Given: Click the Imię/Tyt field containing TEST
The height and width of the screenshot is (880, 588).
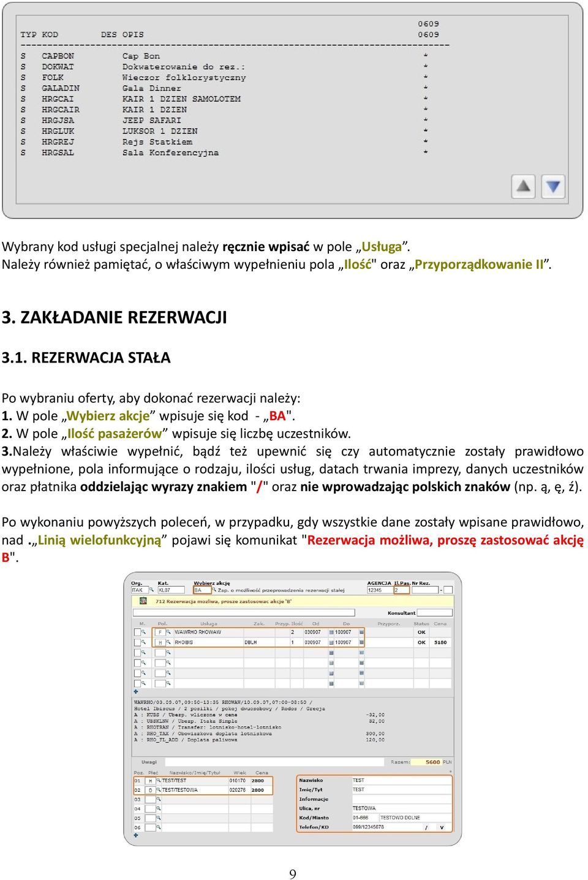Looking at the screenshot, I should click(401, 789).
